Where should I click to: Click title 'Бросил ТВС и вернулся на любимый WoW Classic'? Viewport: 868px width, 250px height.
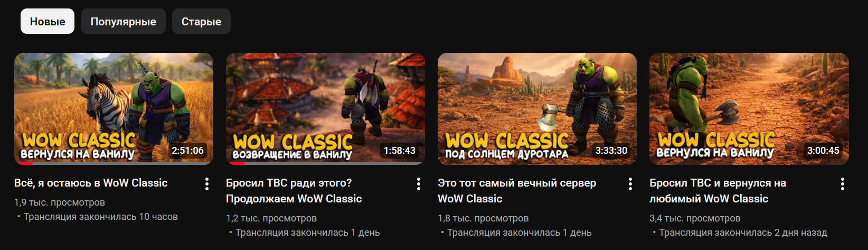(718, 191)
